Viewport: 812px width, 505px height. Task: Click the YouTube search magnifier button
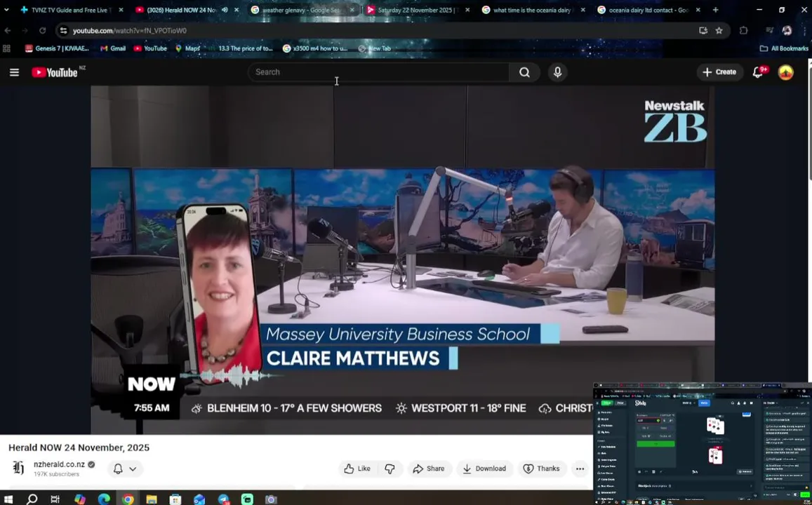524,72
